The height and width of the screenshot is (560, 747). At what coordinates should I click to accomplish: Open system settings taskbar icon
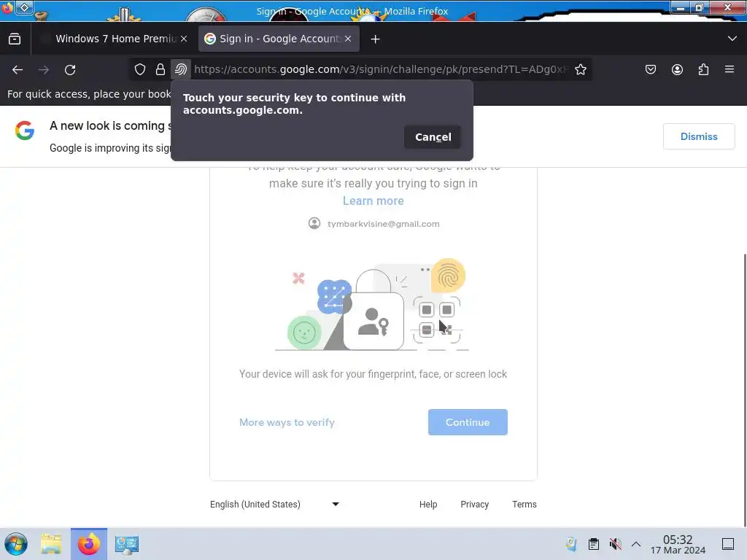[x=127, y=544]
